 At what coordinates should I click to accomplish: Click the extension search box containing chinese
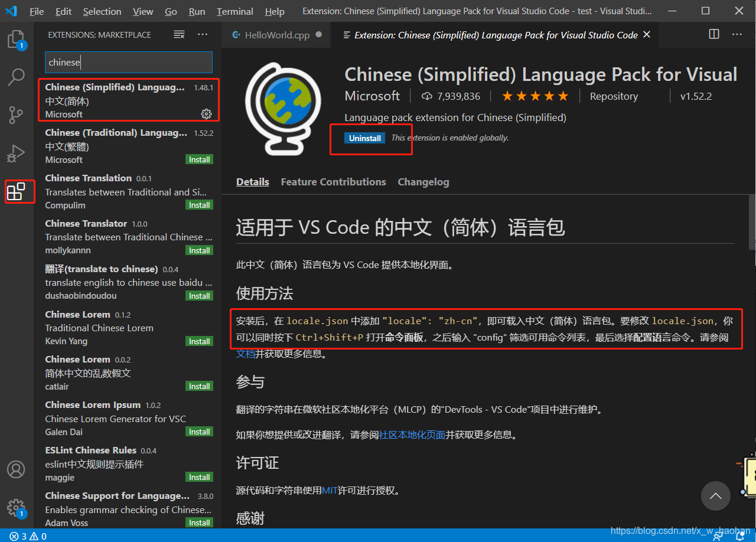(x=128, y=62)
